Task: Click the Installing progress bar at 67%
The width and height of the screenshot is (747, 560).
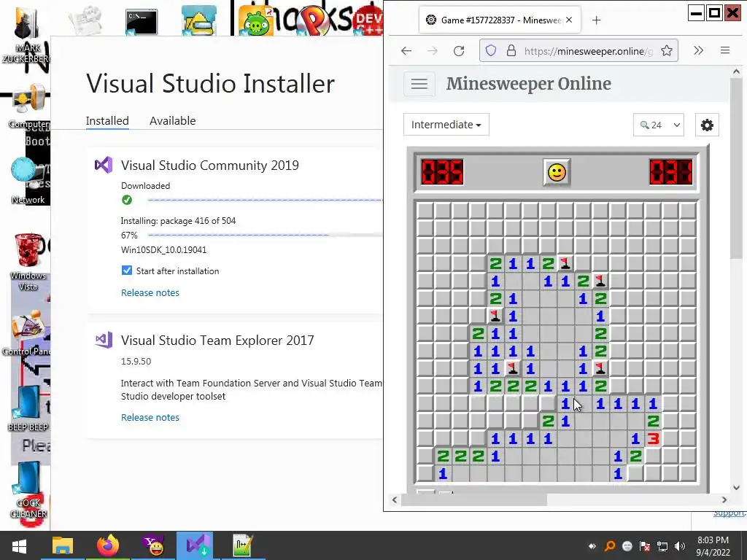Action: click(x=265, y=235)
